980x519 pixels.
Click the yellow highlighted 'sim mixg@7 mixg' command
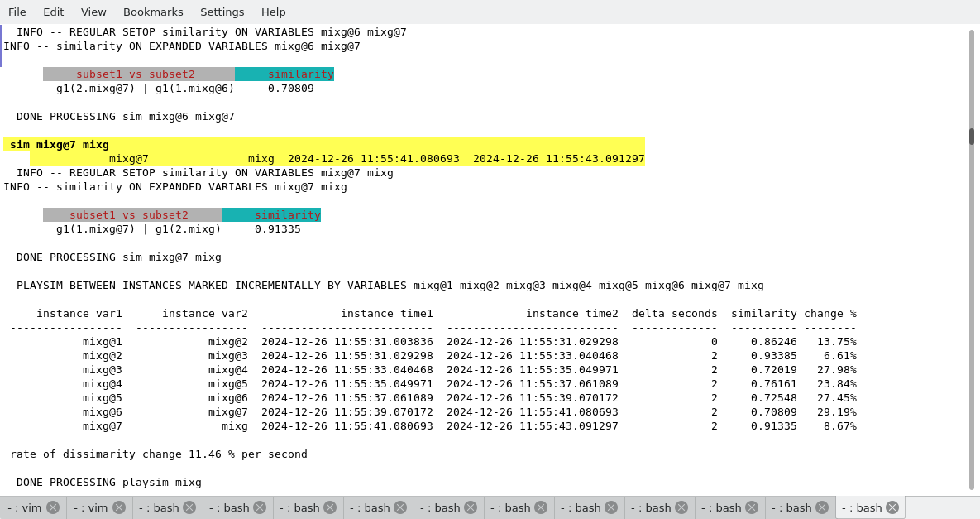click(60, 145)
